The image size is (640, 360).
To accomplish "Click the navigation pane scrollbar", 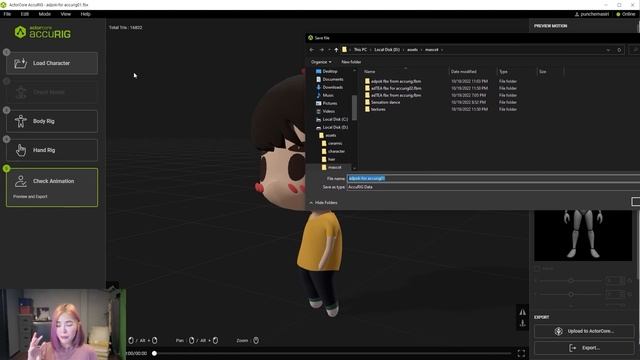I will click(x=354, y=107).
